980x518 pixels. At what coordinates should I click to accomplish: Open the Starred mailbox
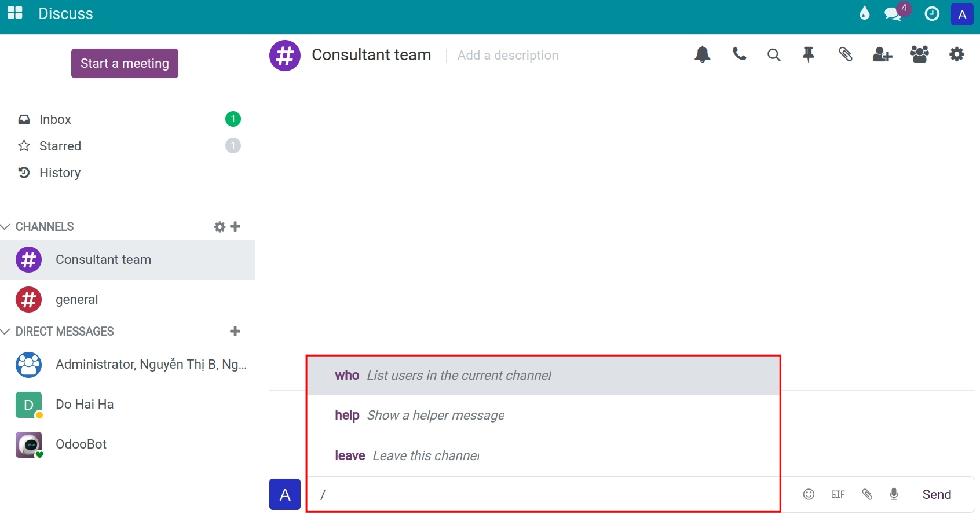(127, 146)
